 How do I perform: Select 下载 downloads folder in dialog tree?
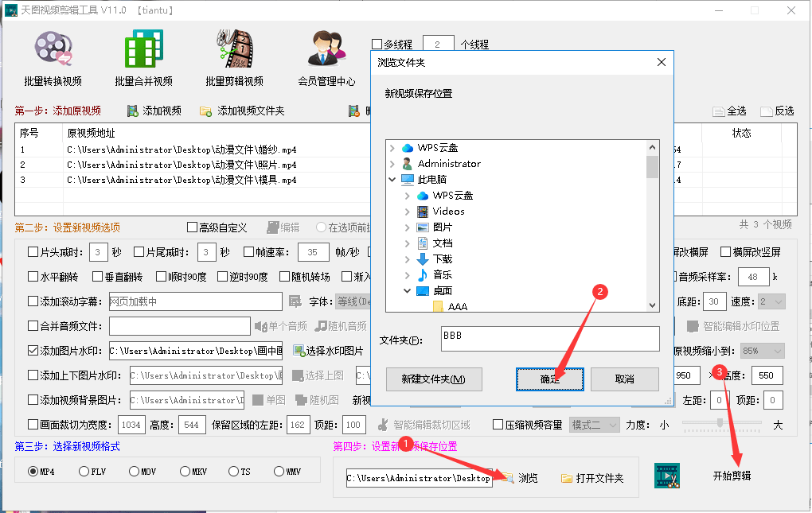423,259
